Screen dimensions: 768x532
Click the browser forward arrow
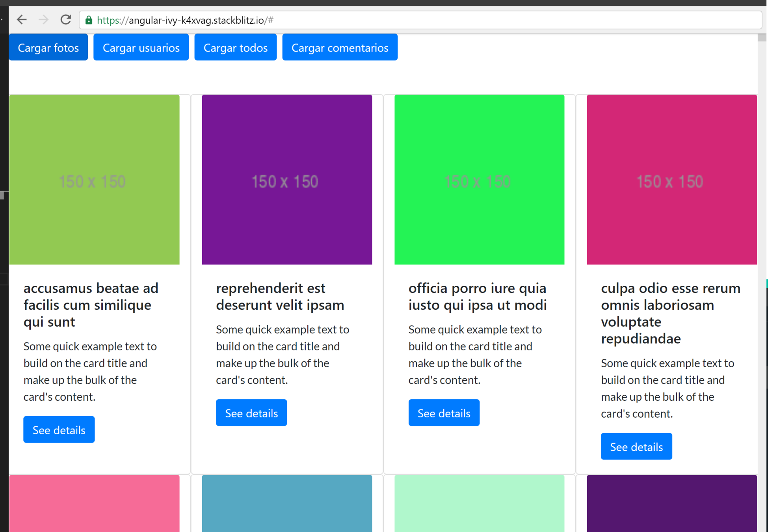[43, 20]
